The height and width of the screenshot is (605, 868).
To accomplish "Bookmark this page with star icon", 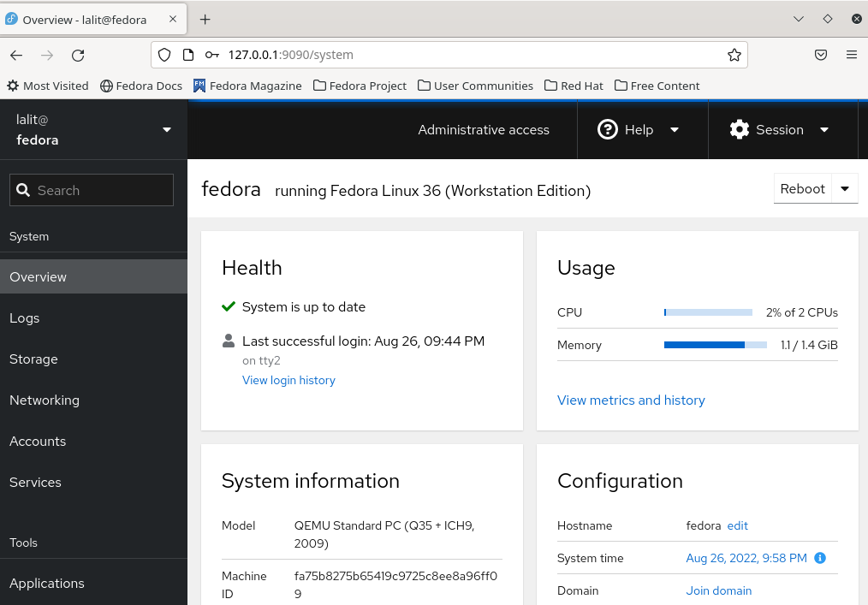I will point(734,55).
